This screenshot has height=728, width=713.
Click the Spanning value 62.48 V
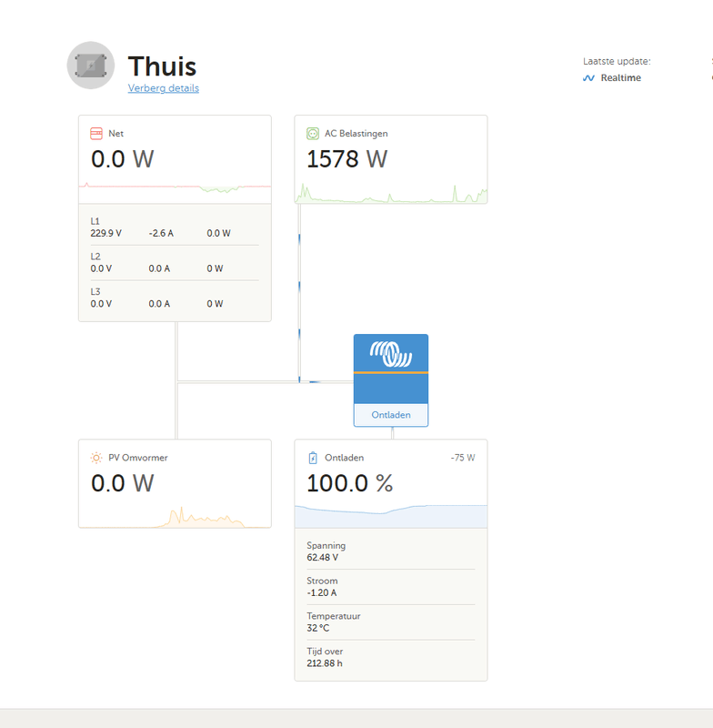click(x=323, y=557)
